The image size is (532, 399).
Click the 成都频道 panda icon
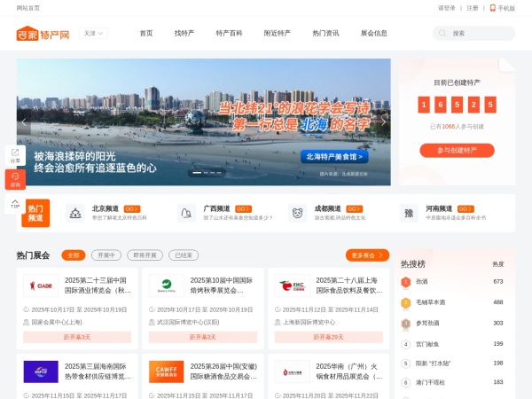pyautogui.click(x=297, y=214)
